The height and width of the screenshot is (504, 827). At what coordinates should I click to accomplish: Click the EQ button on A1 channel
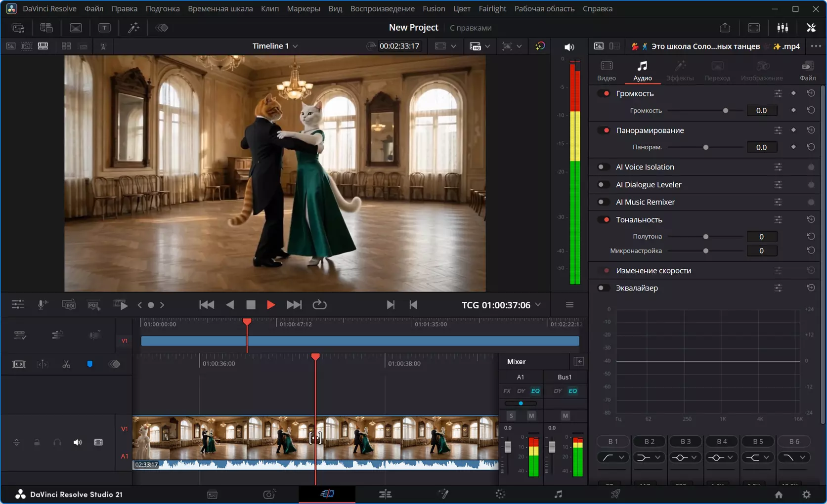pos(535,391)
